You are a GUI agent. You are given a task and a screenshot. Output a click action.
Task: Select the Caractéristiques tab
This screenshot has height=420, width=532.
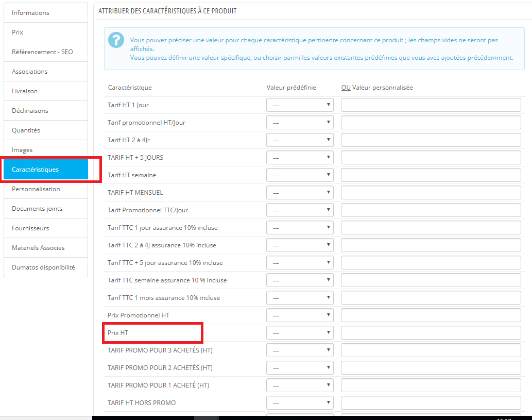(46, 170)
